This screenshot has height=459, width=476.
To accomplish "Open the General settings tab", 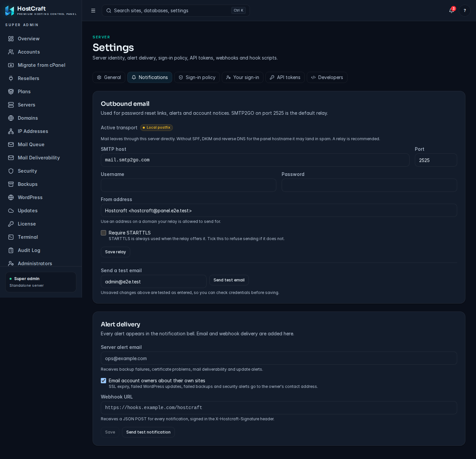I will pos(109,77).
